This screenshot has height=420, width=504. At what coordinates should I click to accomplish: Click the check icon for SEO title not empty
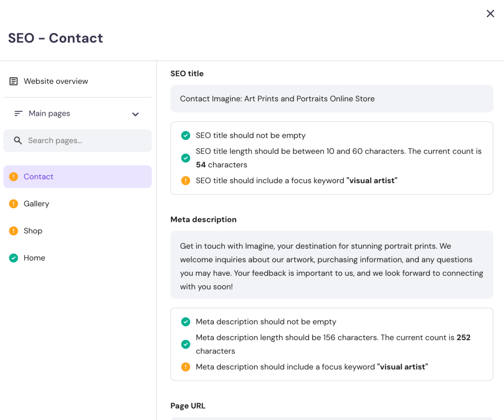(x=186, y=135)
